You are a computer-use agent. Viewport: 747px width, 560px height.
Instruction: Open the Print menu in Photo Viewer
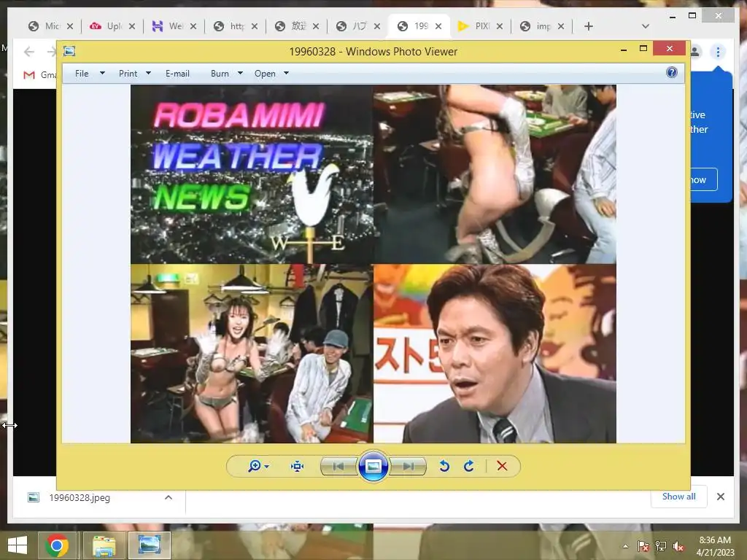[x=128, y=74]
